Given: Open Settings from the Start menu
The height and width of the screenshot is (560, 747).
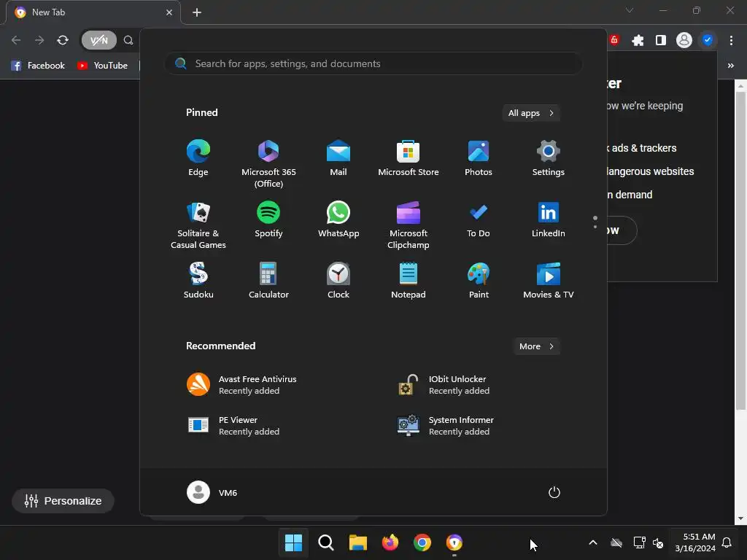Looking at the screenshot, I should coord(549,158).
